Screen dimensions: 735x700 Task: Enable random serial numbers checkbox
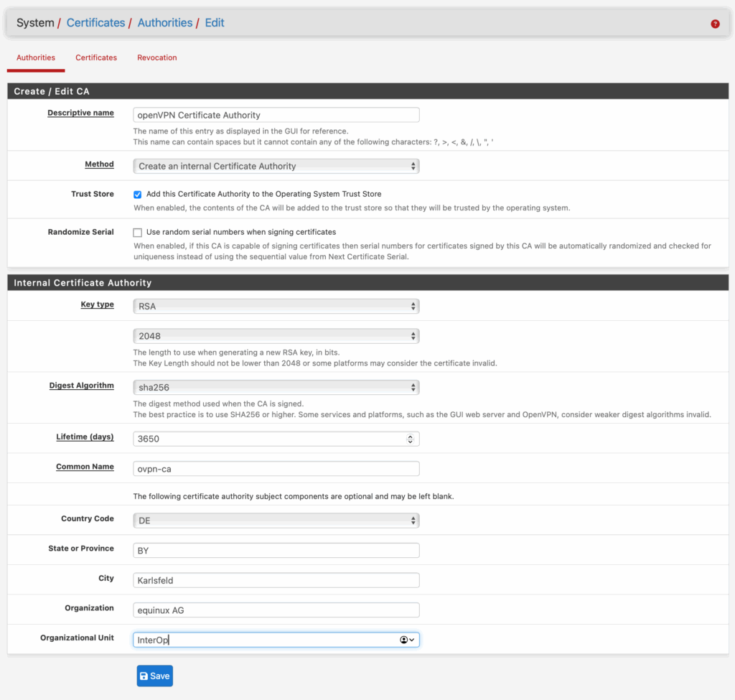[x=138, y=233]
